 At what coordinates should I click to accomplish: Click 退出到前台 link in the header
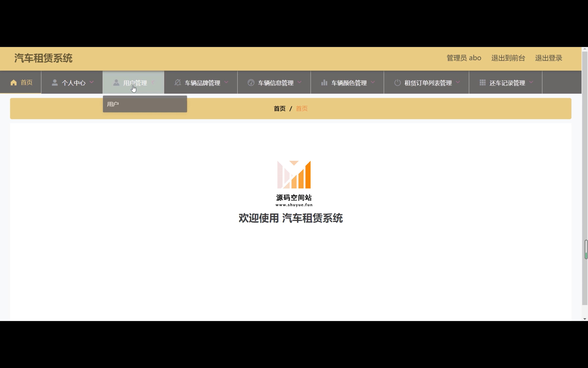[x=508, y=58]
